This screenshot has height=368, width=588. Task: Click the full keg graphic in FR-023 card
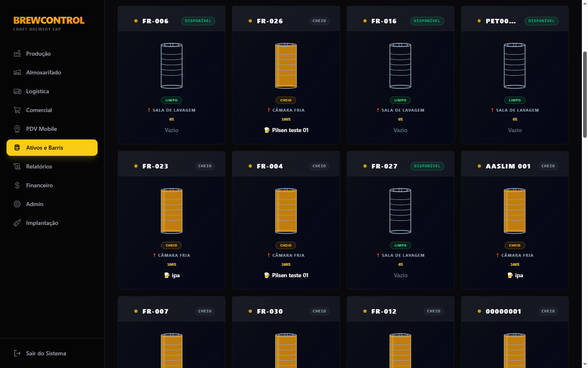171,211
